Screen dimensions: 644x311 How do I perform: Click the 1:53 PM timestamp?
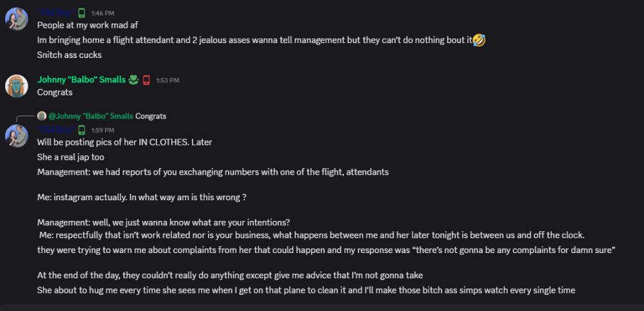[167, 80]
